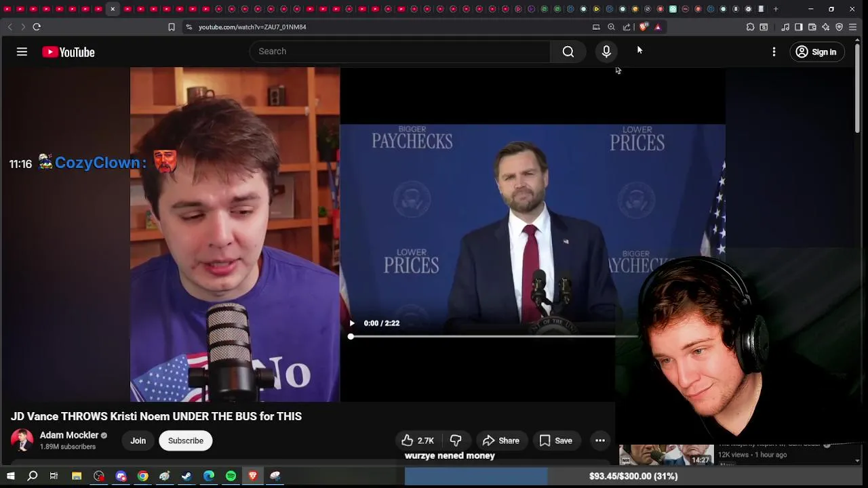Go back using browser back arrow
The width and height of the screenshot is (868, 488).
pyautogui.click(x=9, y=27)
